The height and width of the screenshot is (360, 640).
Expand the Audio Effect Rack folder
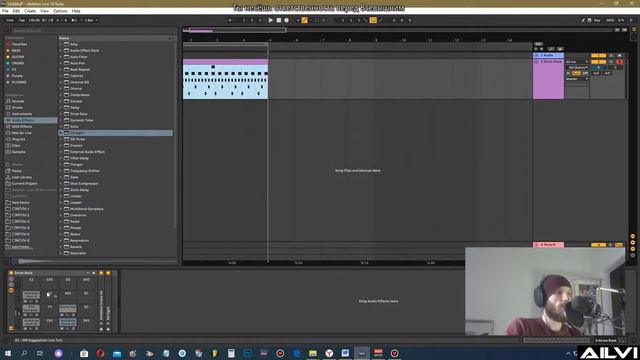coord(61,51)
